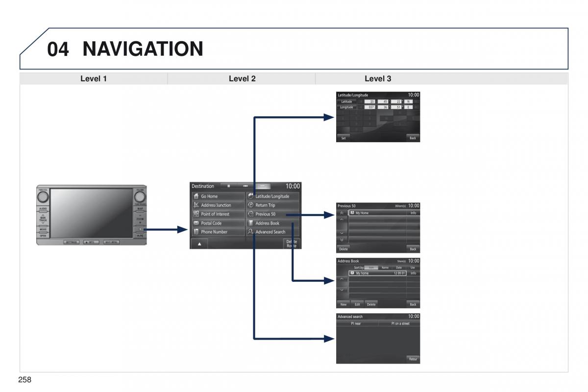Select the highlighted third tab in Destination header
Image resolution: width=588 pixels, height=392 pixels.
coord(263,186)
